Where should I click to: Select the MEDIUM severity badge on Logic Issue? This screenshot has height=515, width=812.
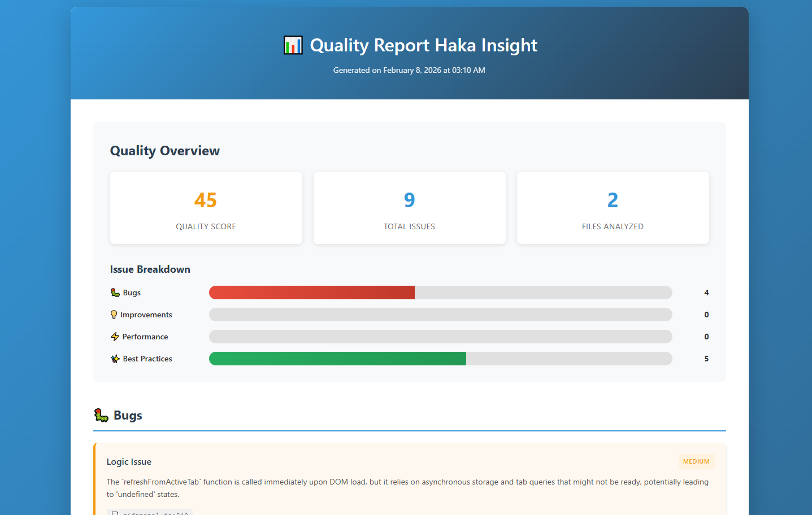tap(696, 461)
